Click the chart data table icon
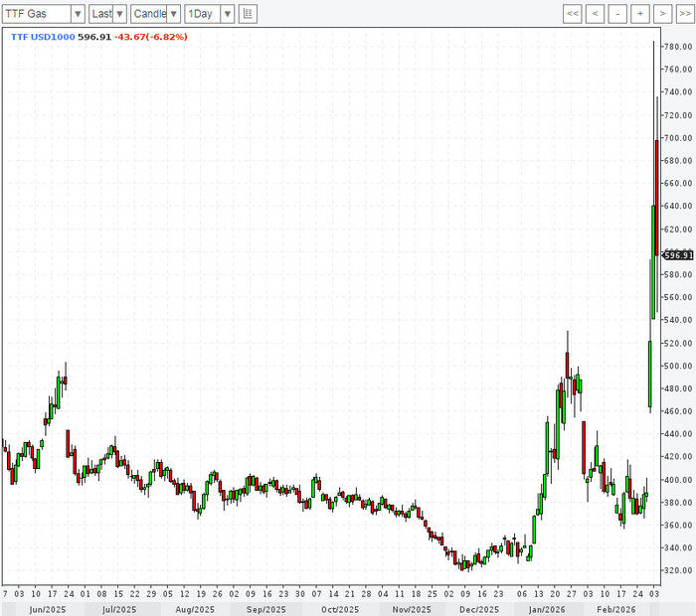Viewport: 696px width, 616px height. click(x=248, y=14)
